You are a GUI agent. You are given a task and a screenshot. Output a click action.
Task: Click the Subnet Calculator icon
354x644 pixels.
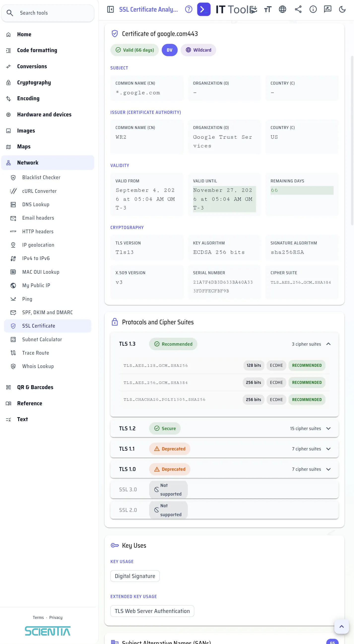coord(13,339)
